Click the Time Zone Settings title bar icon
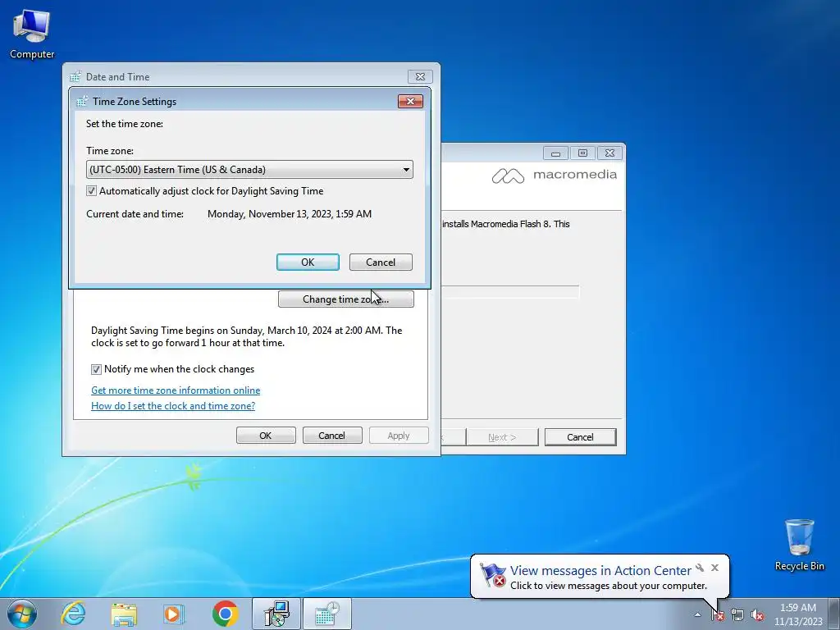Viewport: 840px width, 630px height. coord(82,101)
